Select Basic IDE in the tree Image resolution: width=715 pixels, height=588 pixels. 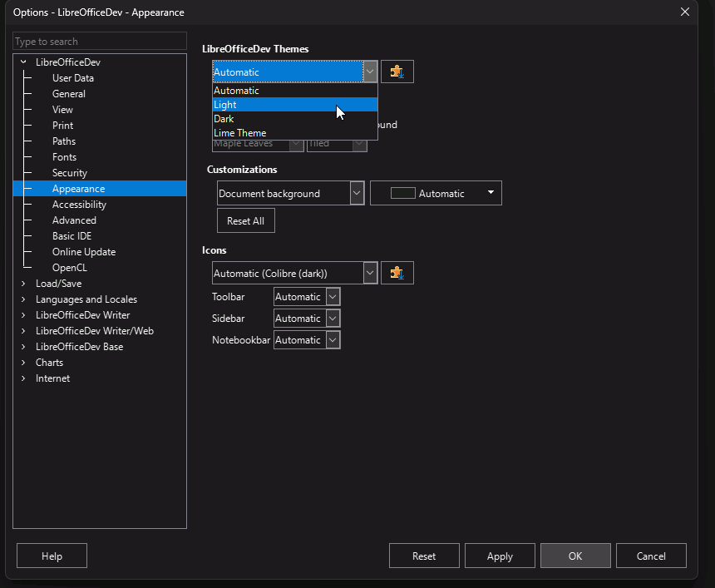pyautogui.click(x=72, y=236)
